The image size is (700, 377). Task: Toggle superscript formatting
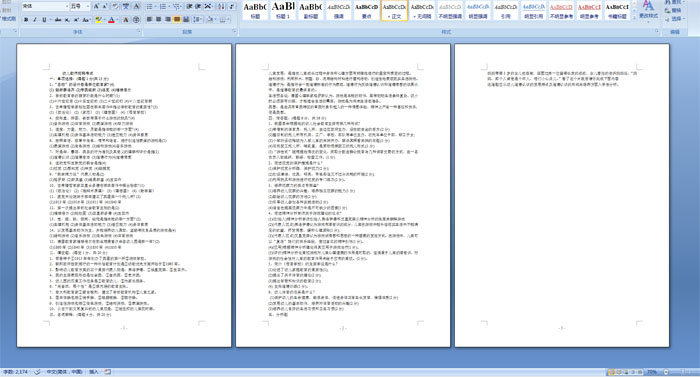coord(76,20)
